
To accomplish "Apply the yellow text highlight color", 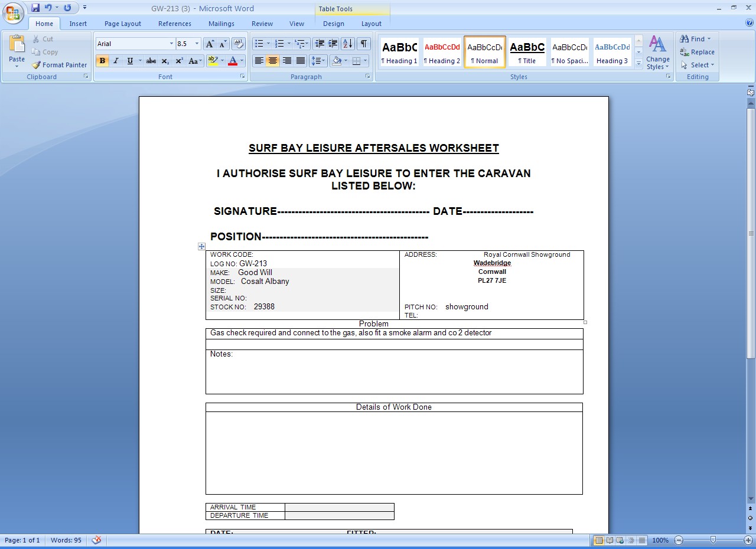I will 213,61.
